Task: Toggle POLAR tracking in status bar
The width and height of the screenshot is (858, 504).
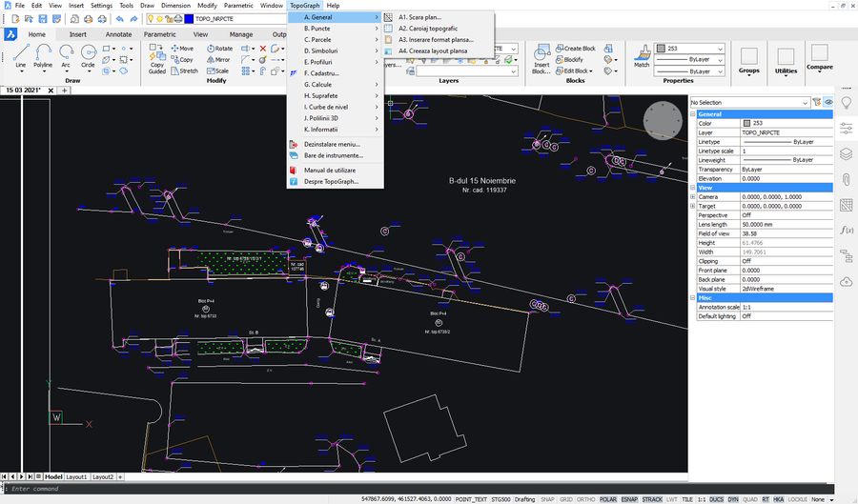Action: coord(607,498)
